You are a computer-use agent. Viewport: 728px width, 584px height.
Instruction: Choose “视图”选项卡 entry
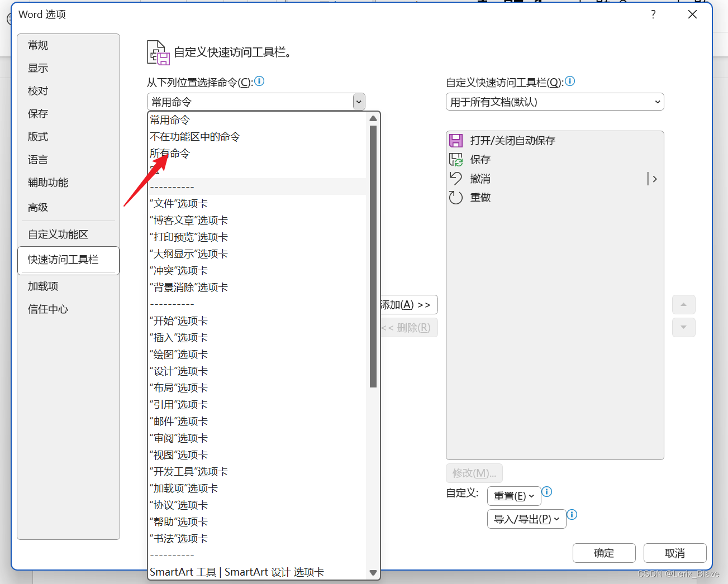258,455
